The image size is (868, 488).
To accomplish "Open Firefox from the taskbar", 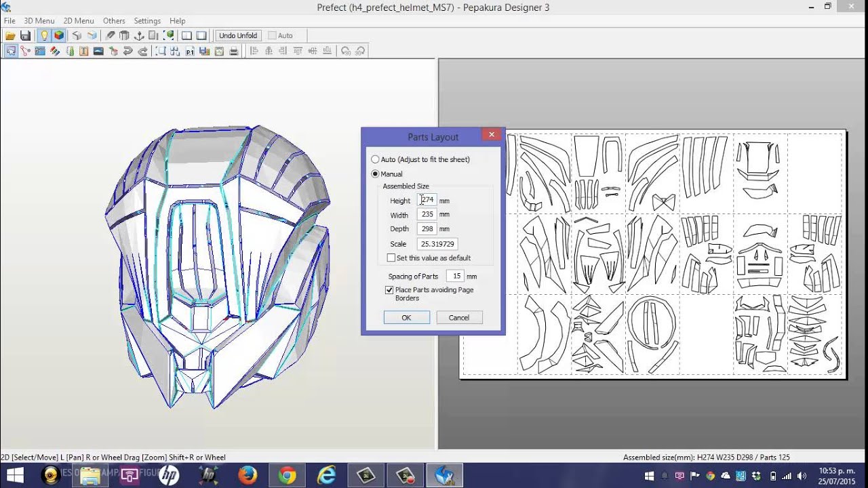I will click(248, 476).
